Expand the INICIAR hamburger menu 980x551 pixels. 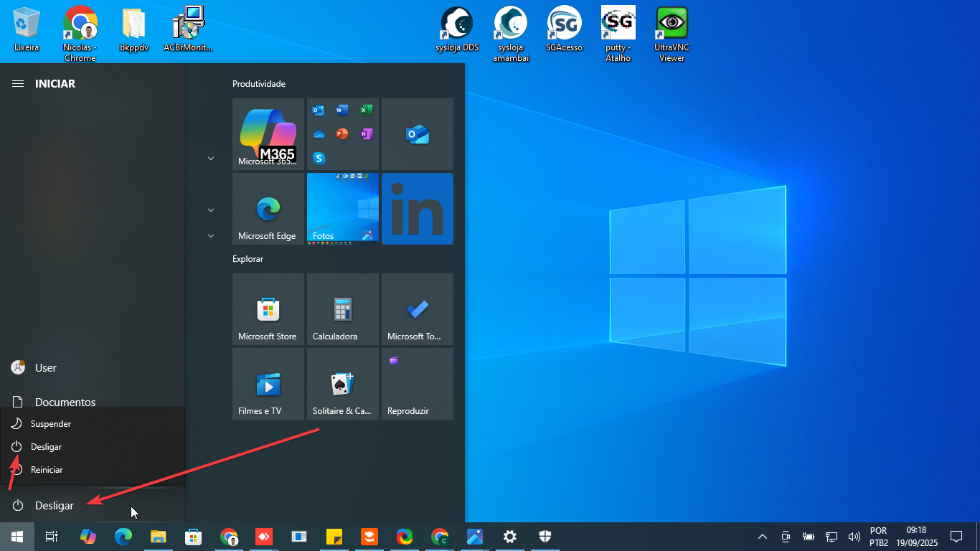point(18,84)
